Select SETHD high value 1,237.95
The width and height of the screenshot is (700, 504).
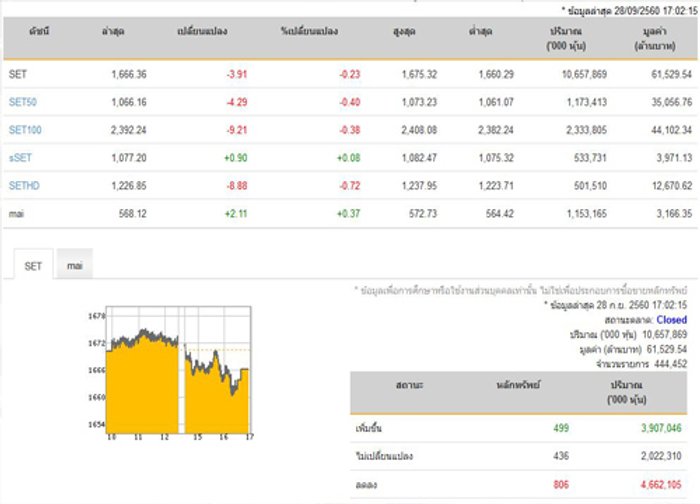pyautogui.click(x=419, y=185)
